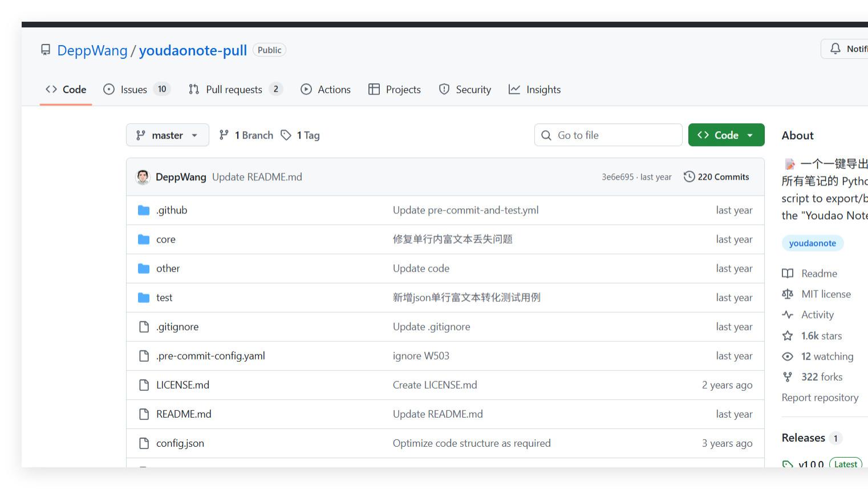This screenshot has height=489, width=868.
Task: Open the core folder
Action: [165, 239]
